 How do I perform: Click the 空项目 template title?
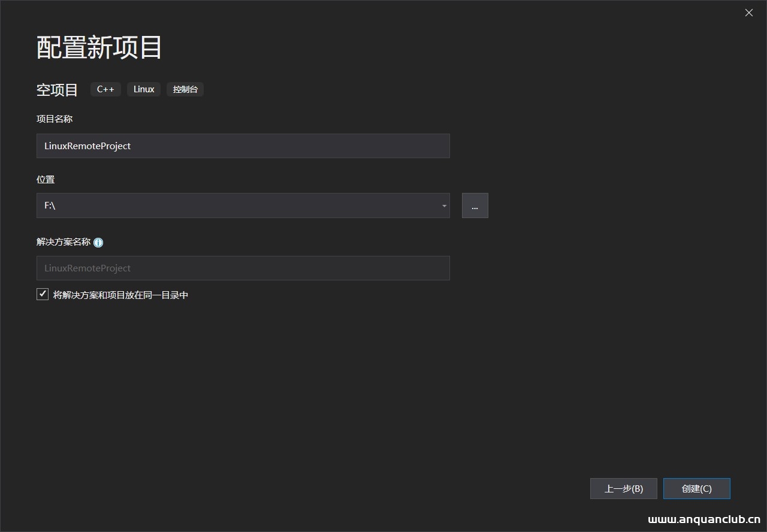57,90
